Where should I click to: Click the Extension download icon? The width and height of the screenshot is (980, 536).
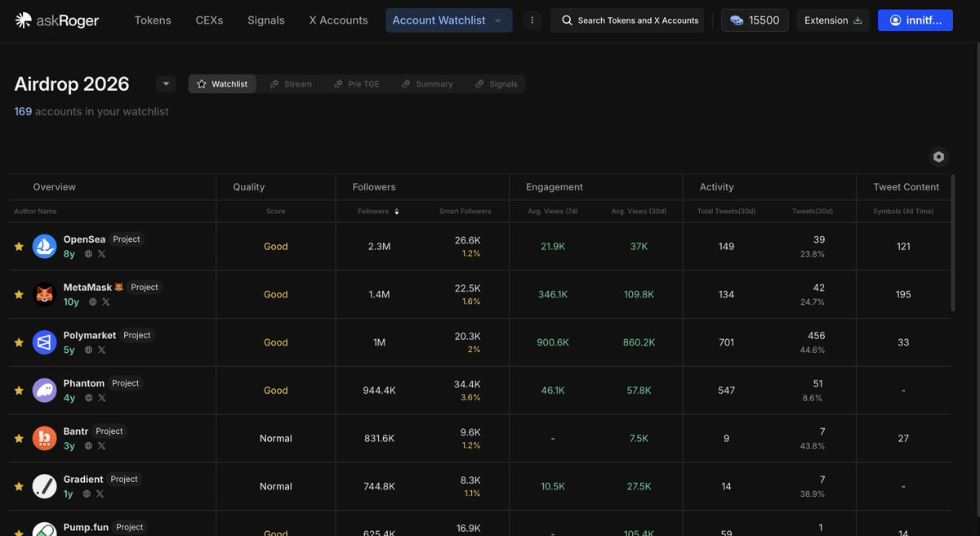pyautogui.click(x=857, y=20)
